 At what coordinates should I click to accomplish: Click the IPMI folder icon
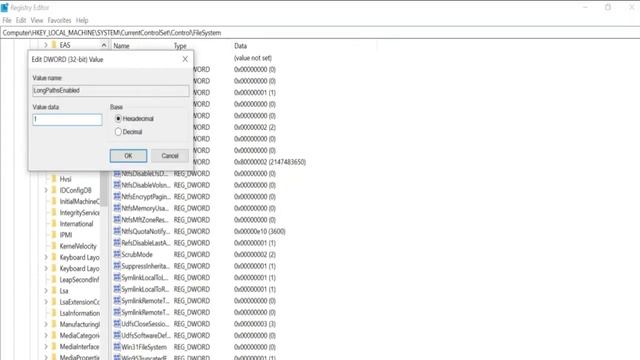[54, 235]
